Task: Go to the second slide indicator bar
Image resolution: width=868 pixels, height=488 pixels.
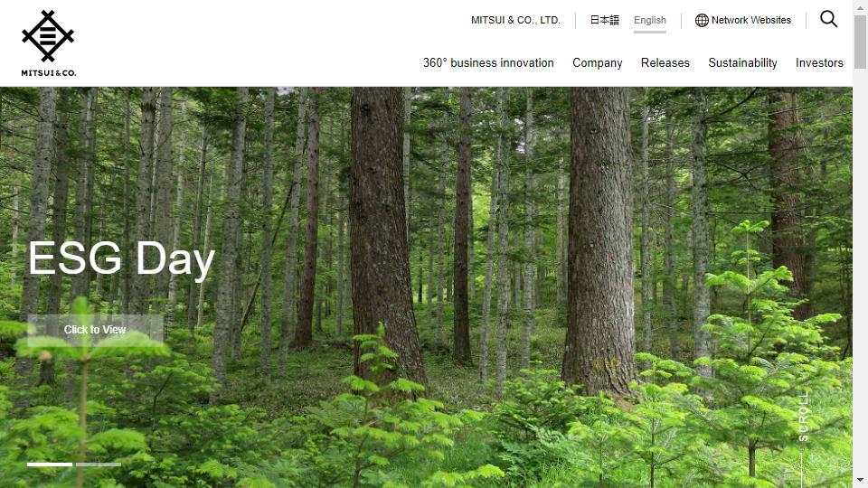Action: pyautogui.click(x=99, y=465)
